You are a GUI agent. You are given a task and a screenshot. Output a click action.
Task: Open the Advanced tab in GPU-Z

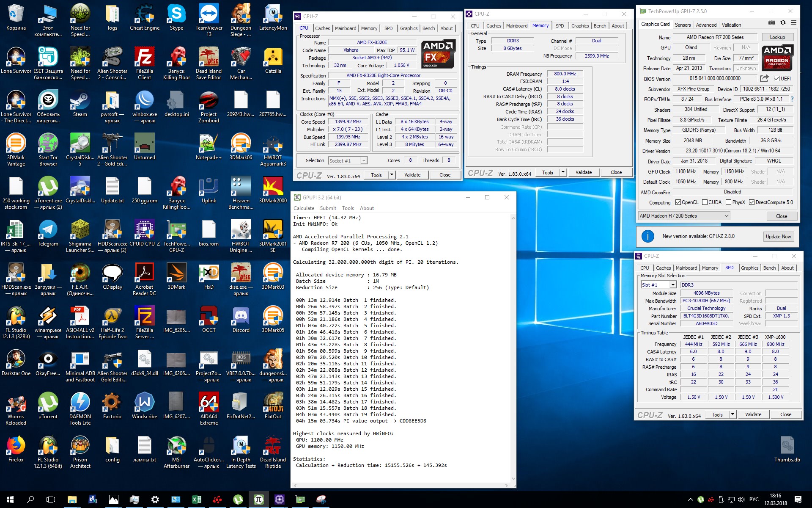[x=706, y=25]
